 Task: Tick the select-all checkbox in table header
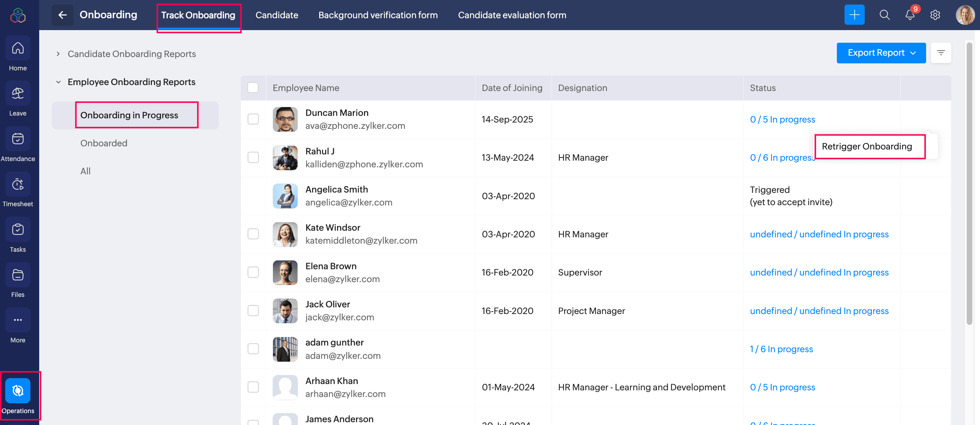253,88
